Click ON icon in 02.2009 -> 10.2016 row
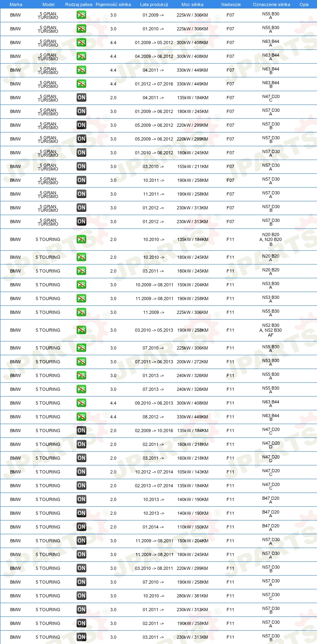The height and width of the screenshot is (644, 317). click(x=81, y=431)
